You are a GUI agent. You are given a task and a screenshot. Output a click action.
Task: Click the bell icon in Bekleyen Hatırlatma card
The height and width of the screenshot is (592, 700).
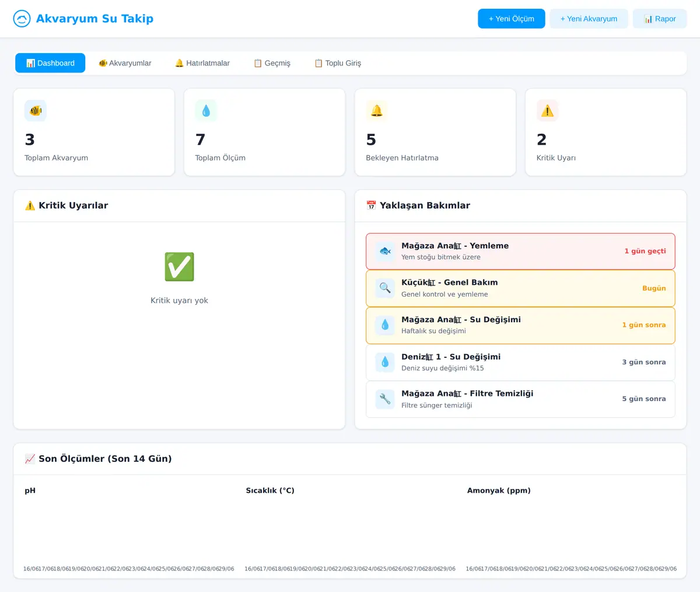(x=377, y=110)
